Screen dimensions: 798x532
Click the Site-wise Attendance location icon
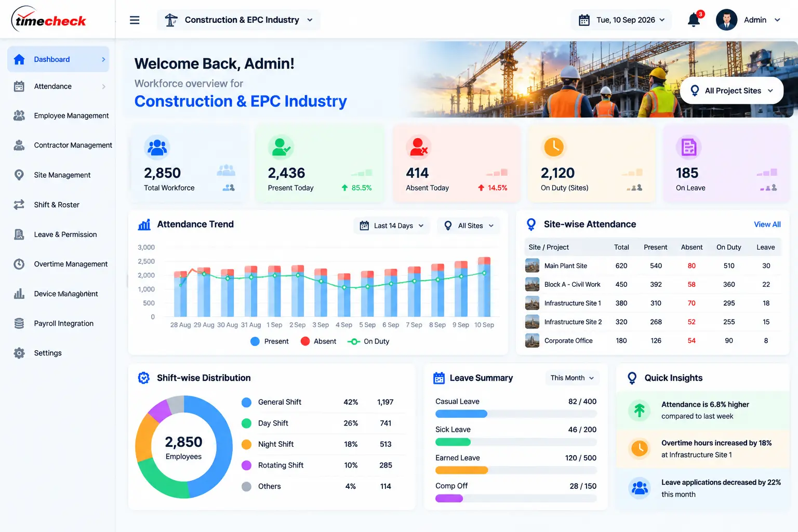coord(531,224)
